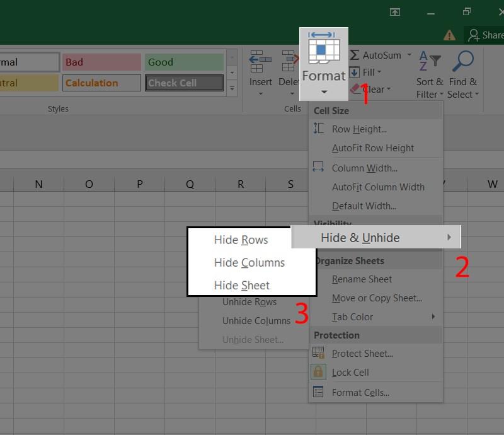Select Unhide Rows option
Screen dimensions: 504x435
249,302
